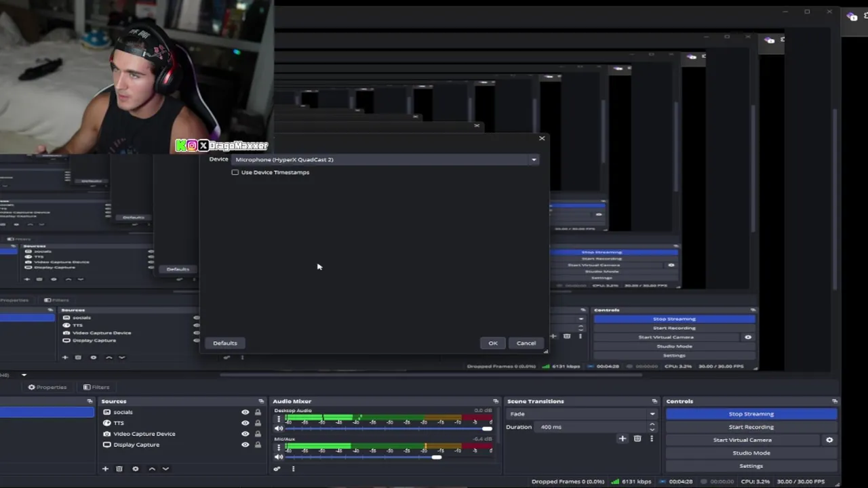Open Desktop Audio three-dot options
This screenshot has height=488, width=868.
[x=279, y=420]
